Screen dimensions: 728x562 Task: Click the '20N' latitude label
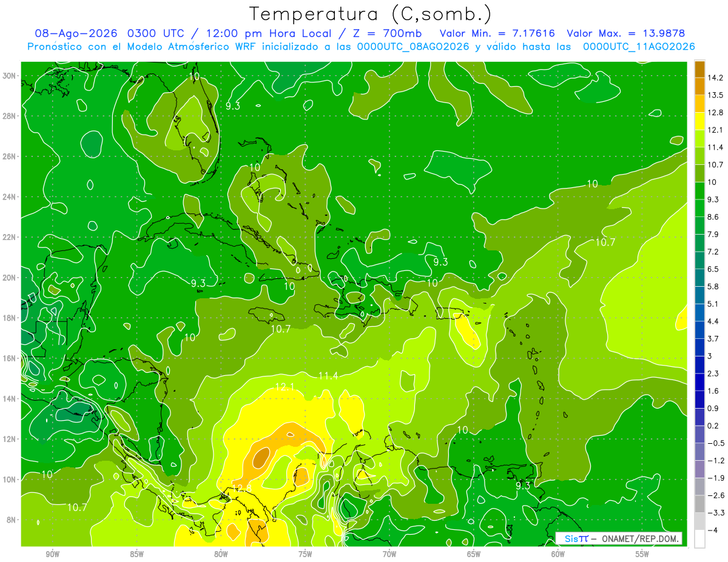coord(10,278)
